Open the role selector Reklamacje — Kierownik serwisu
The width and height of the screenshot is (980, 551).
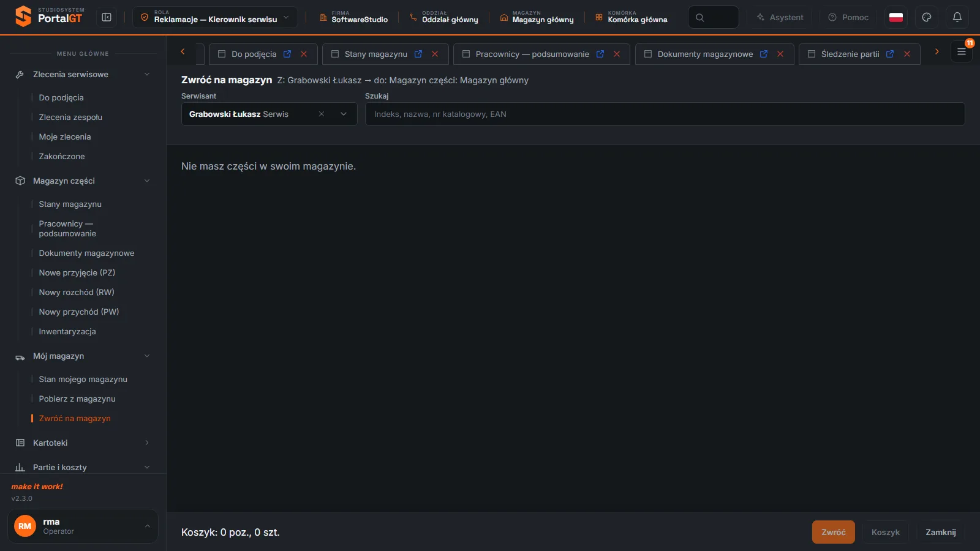point(215,17)
